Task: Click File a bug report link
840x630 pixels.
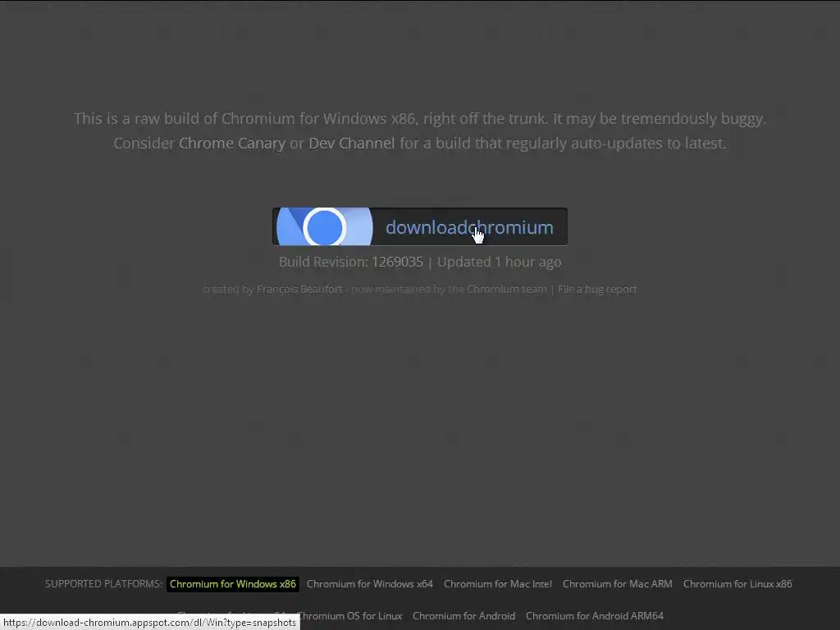Action: click(x=597, y=290)
